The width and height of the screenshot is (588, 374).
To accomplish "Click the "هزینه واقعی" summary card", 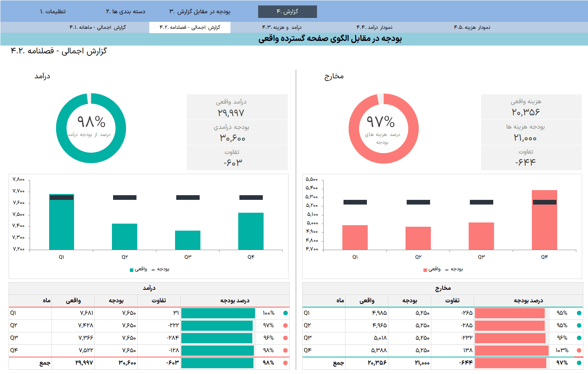I will click(531, 107).
